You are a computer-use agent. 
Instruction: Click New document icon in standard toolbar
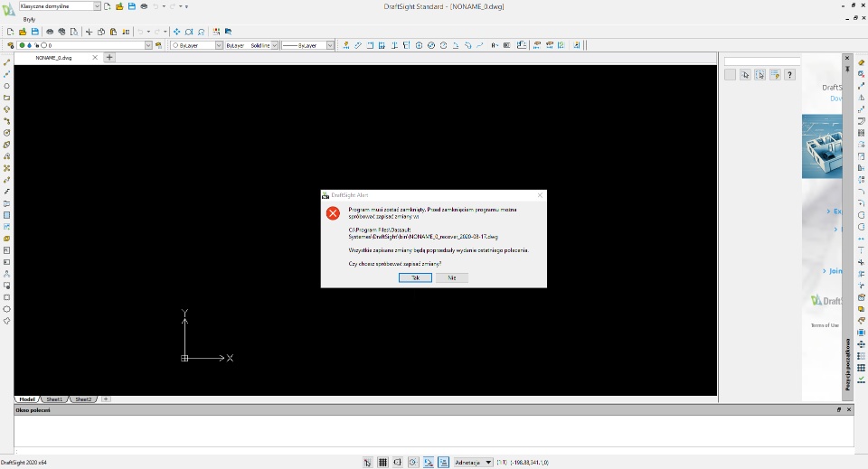[10, 32]
